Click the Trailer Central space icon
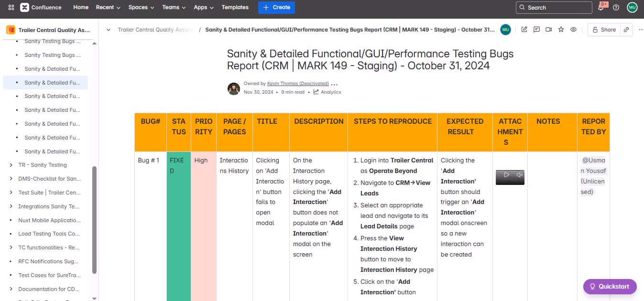Image resolution: width=644 pixels, height=301 pixels. [11, 30]
